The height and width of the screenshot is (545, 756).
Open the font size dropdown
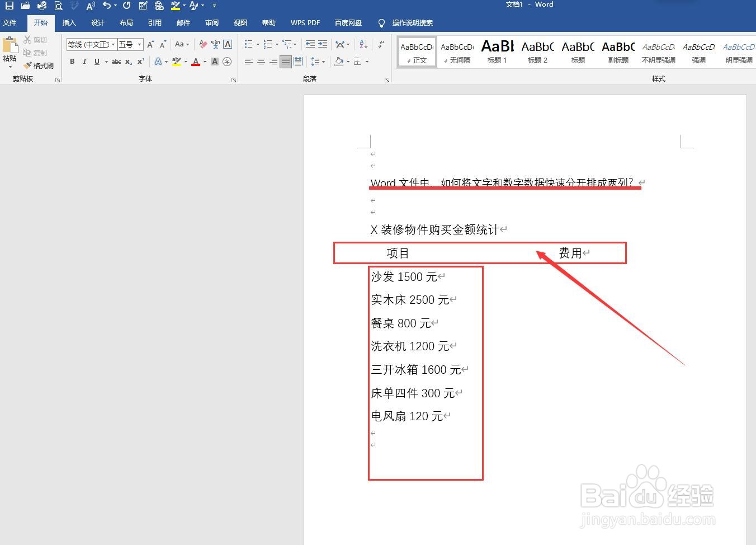[x=140, y=44]
